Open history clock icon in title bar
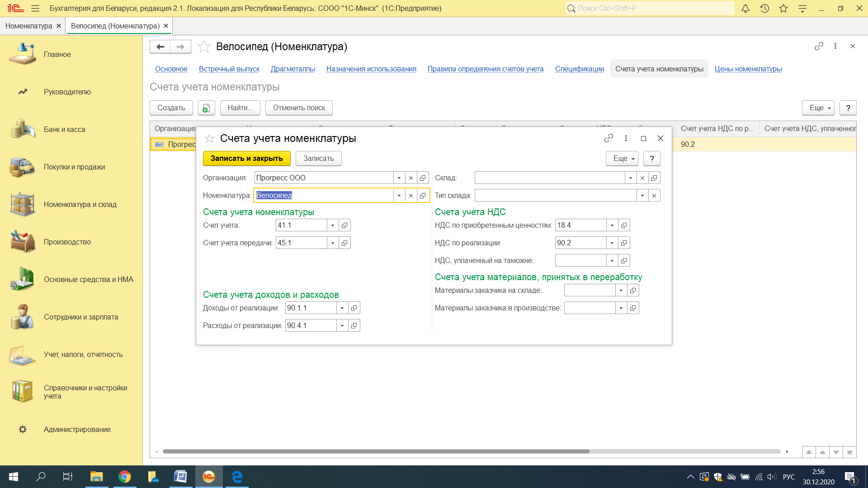The image size is (868, 488). click(764, 8)
